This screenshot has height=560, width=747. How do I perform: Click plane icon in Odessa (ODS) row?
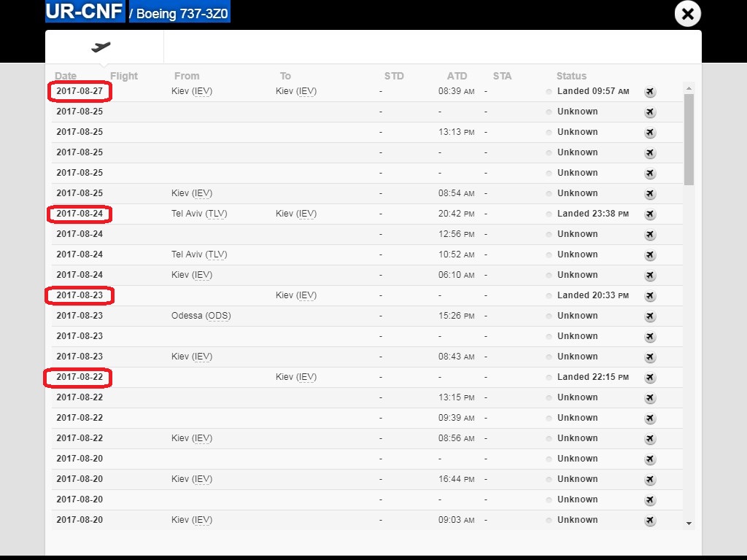(x=650, y=316)
